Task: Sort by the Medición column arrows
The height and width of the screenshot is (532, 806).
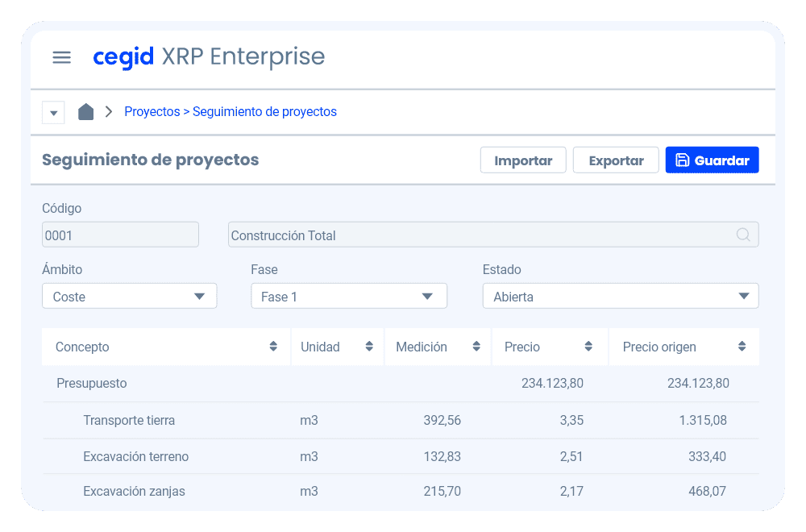Action: [x=475, y=347]
